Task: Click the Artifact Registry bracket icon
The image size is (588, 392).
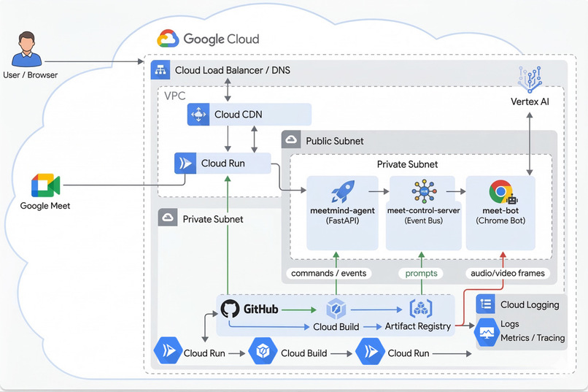Action: pos(421,309)
